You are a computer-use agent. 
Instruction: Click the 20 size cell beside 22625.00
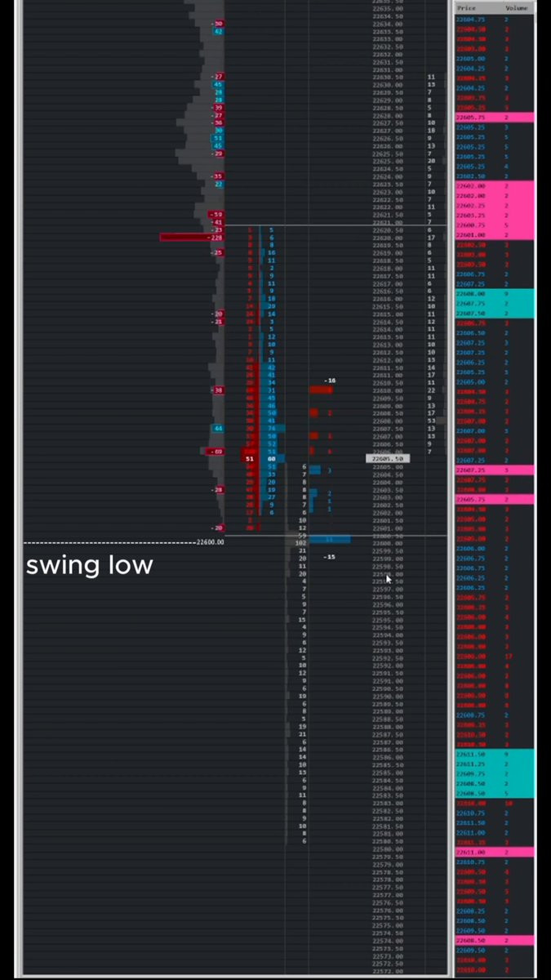432,162
